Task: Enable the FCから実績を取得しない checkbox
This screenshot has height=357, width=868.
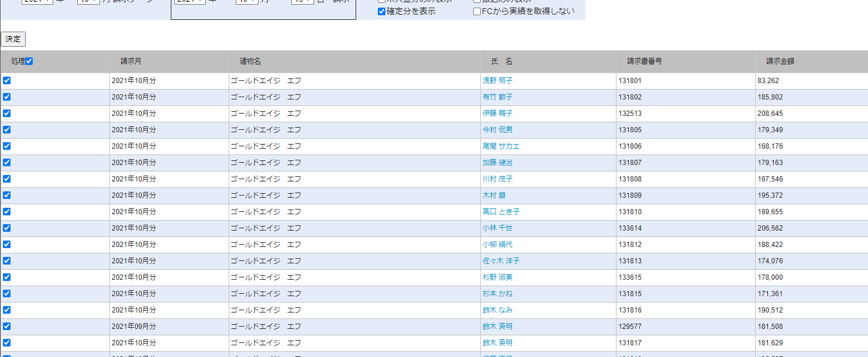Action: click(477, 11)
